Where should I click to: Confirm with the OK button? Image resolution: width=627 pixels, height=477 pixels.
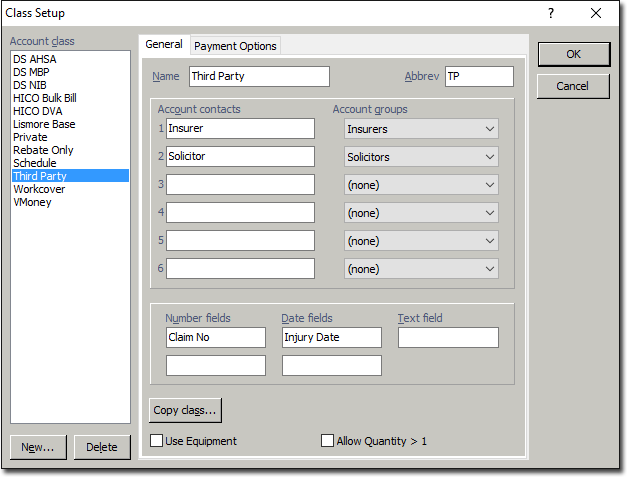[574, 54]
